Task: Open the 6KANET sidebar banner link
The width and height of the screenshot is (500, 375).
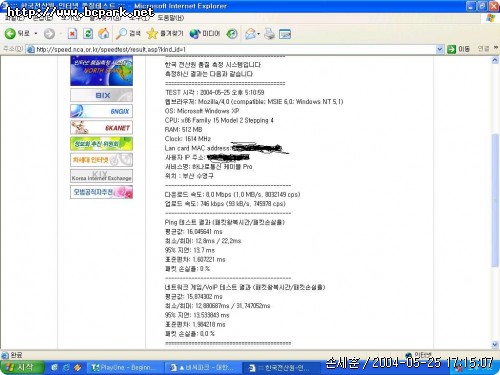Action: click(101, 127)
